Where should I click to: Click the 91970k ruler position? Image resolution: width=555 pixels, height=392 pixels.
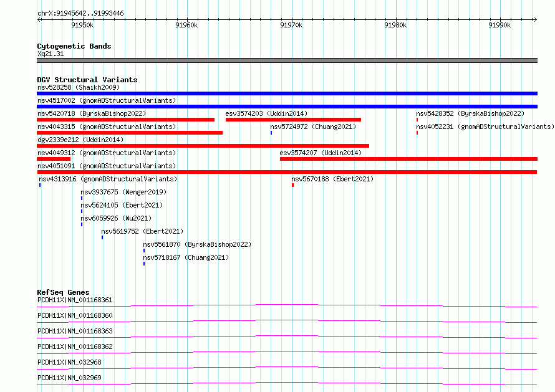[x=291, y=25]
